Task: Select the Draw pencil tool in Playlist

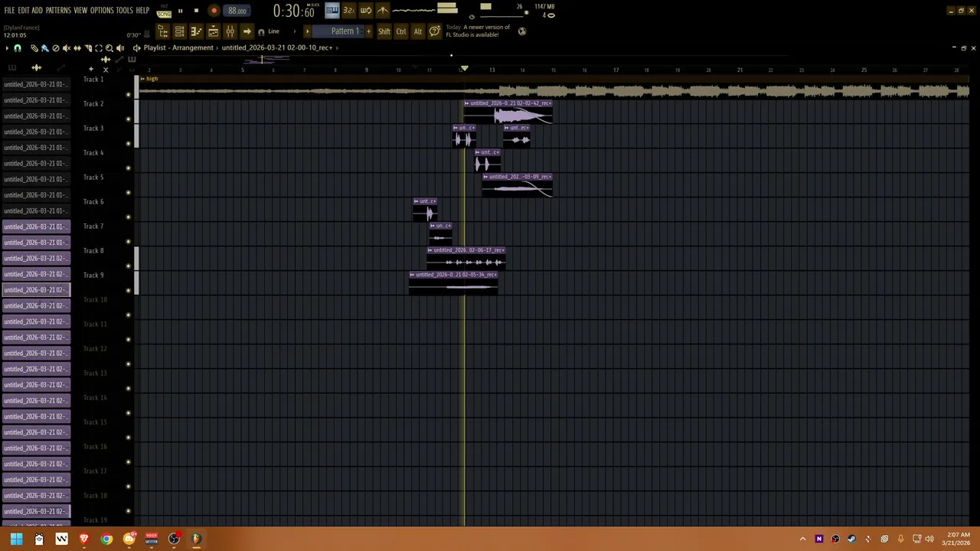Action: tap(34, 48)
